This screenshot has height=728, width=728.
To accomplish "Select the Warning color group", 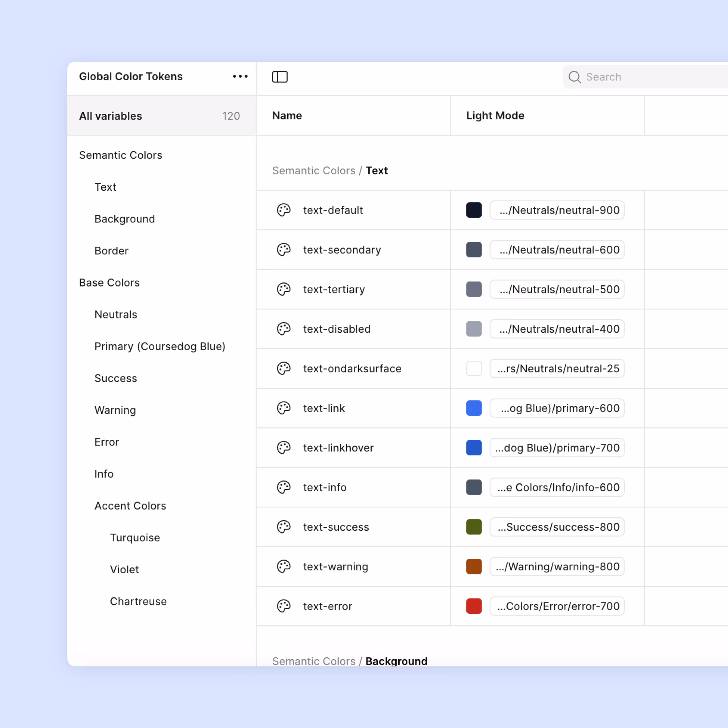I will 115,410.
